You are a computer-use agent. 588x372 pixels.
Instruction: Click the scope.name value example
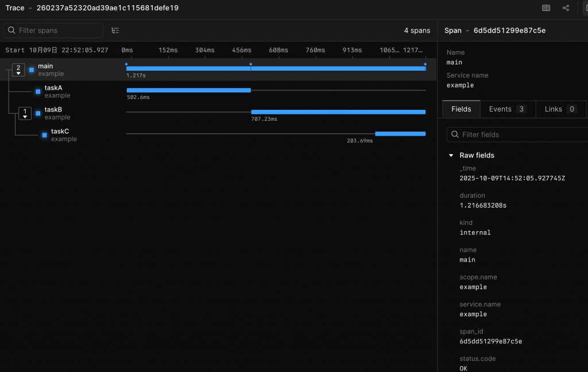(473, 287)
